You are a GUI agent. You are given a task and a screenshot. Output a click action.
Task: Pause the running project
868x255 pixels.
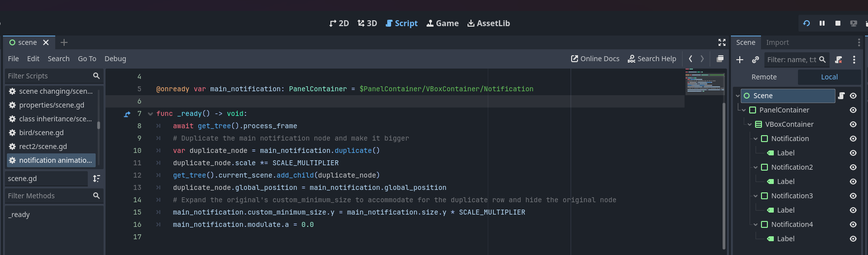(x=822, y=23)
